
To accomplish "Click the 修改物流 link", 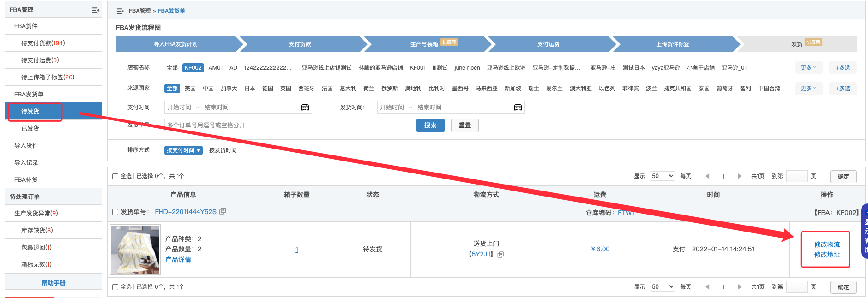I will coord(826,244).
